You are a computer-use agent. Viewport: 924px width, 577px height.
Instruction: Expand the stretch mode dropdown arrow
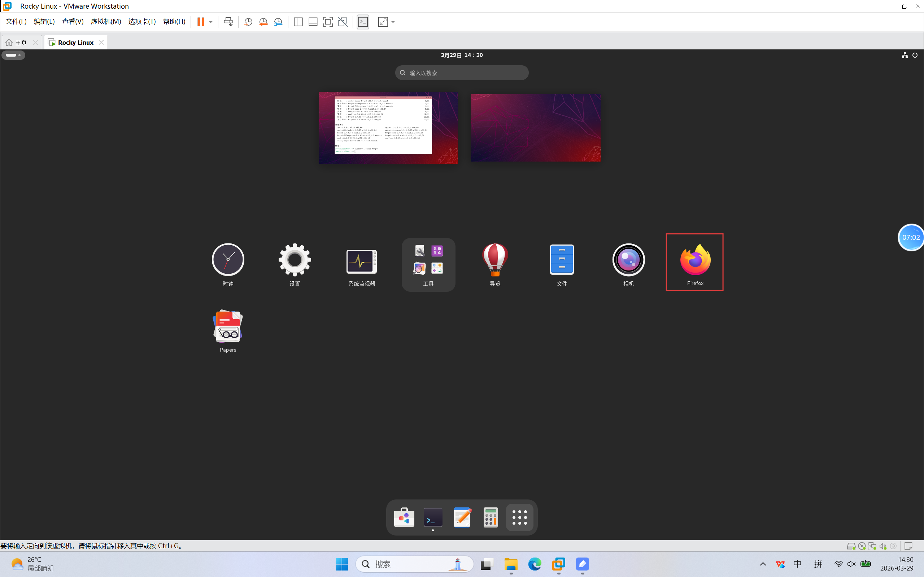393,22
